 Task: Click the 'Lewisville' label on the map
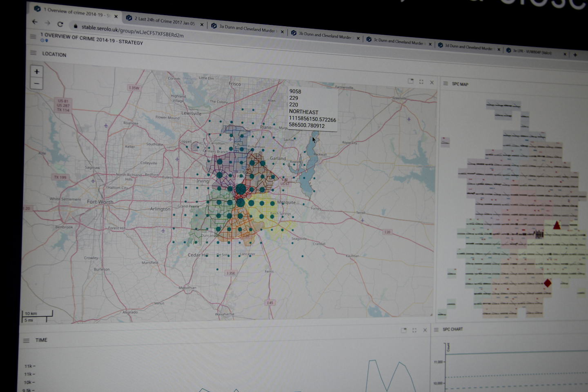[191, 113]
